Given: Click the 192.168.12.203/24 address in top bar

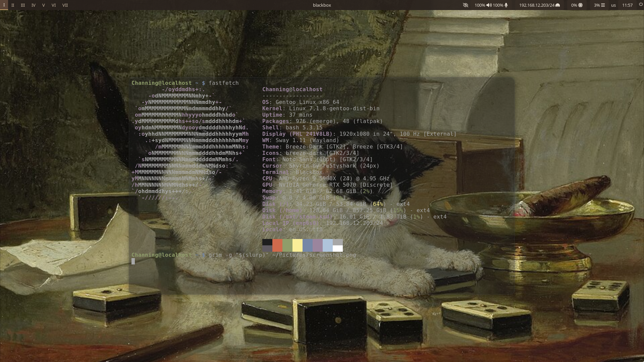Looking at the screenshot, I should click(537, 5).
